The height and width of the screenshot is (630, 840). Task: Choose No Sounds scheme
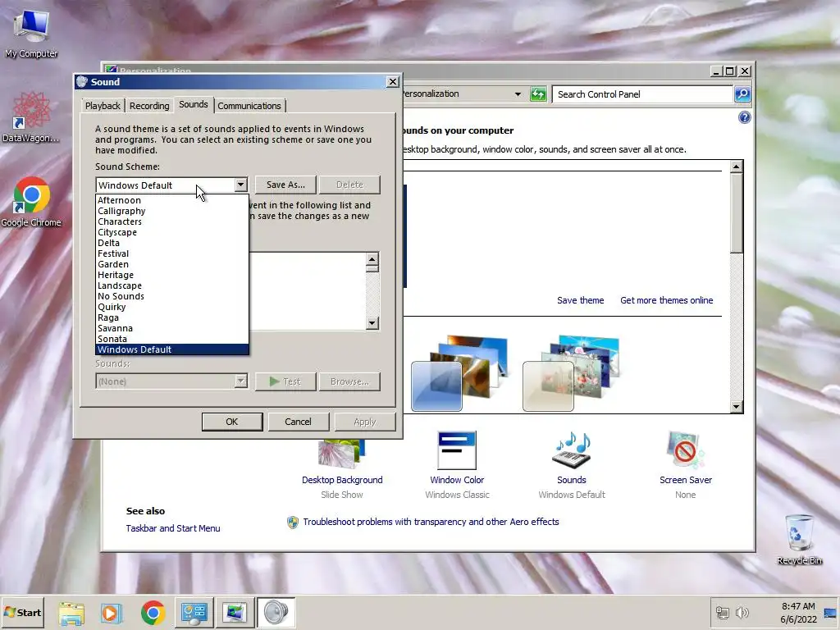(x=172, y=296)
